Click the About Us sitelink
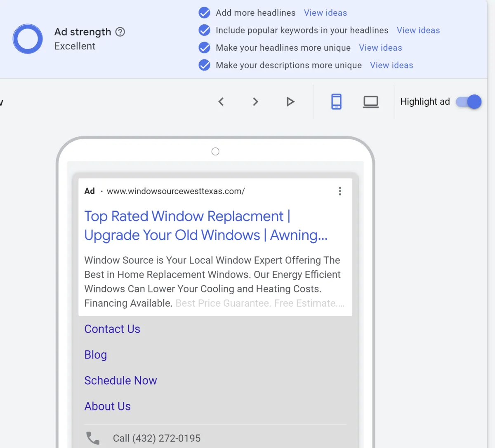495x448 pixels. (107, 406)
